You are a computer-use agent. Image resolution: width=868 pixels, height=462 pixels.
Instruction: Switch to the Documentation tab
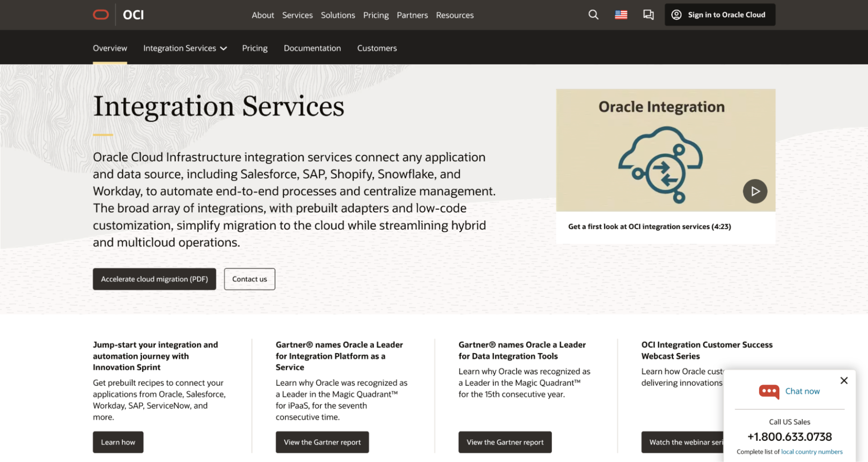click(312, 48)
